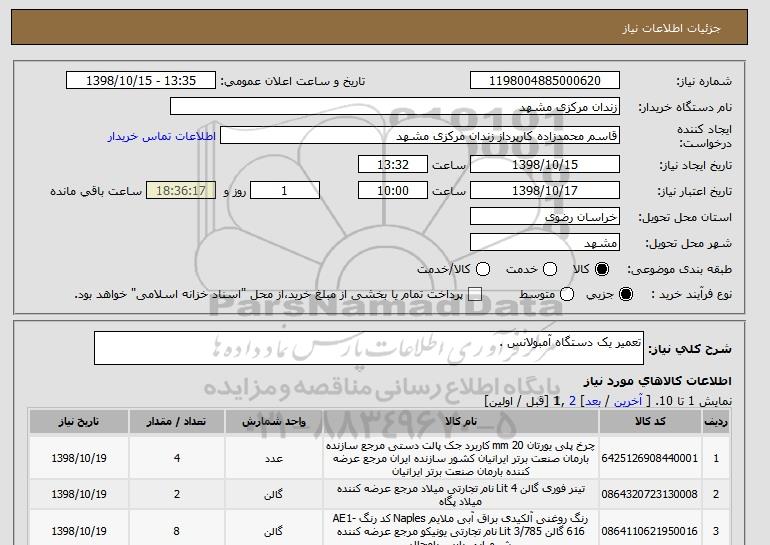
Task: Click the مشهد delivery city field
Action: [x=545, y=243]
